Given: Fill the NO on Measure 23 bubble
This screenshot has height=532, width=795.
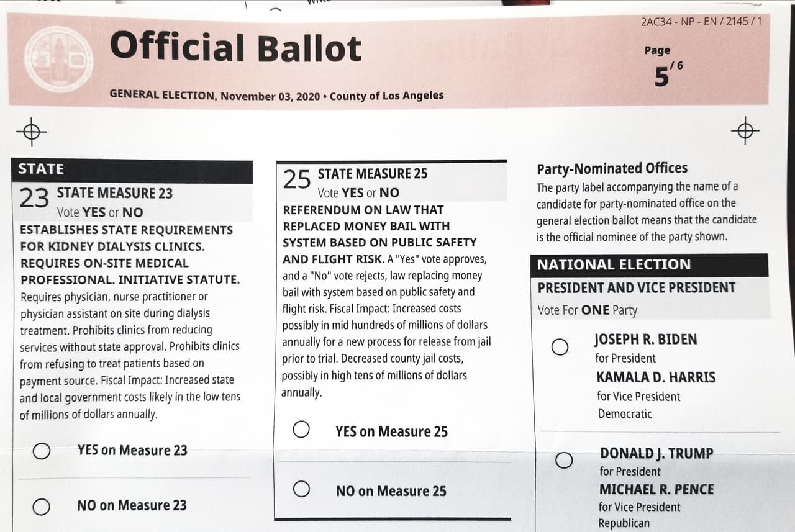Looking at the screenshot, I should coord(42,507).
